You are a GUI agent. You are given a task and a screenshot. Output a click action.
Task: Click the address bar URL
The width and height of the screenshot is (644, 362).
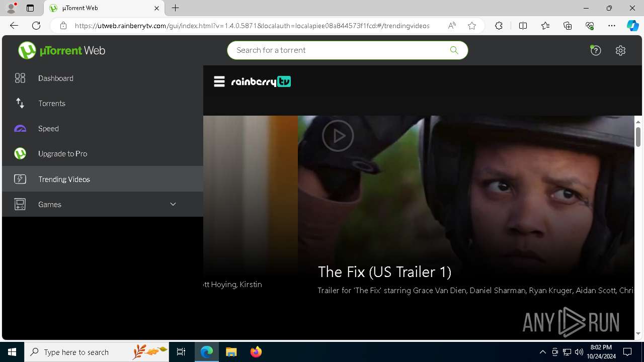coord(252,26)
